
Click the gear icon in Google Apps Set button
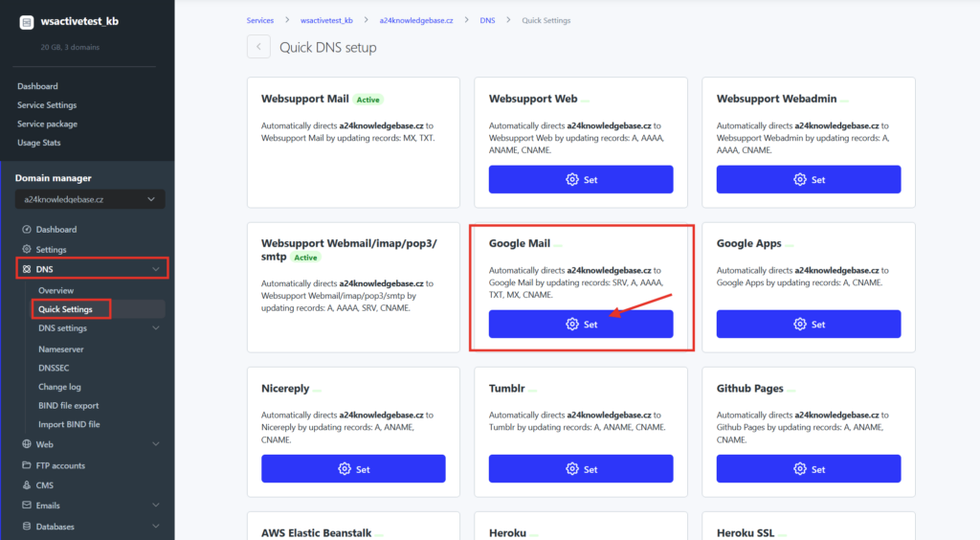(x=799, y=324)
